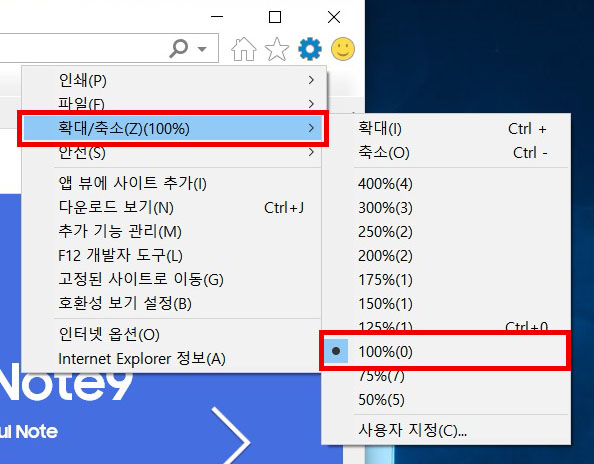Set zoom to 50%(5)
This screenshot has width=594, height=464.
(x=446, y=400)
